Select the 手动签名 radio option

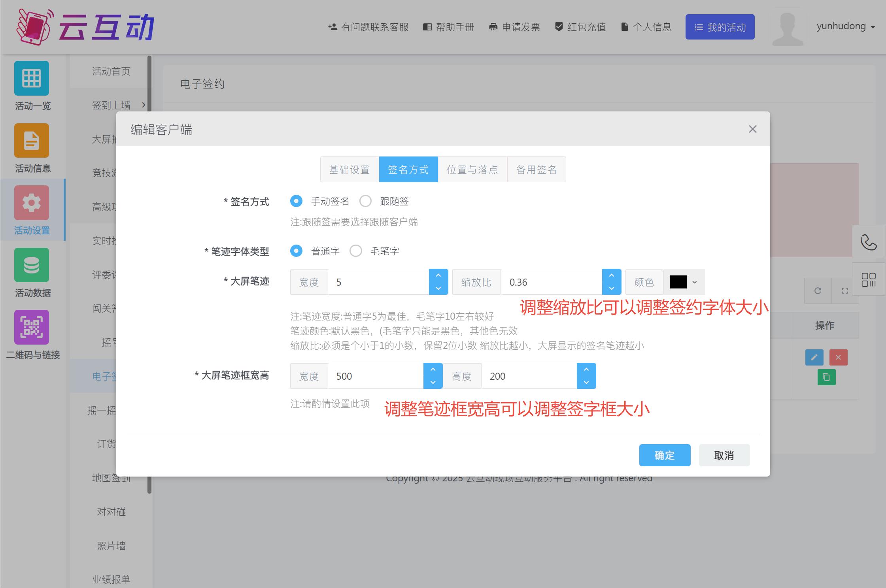[296, 201]
